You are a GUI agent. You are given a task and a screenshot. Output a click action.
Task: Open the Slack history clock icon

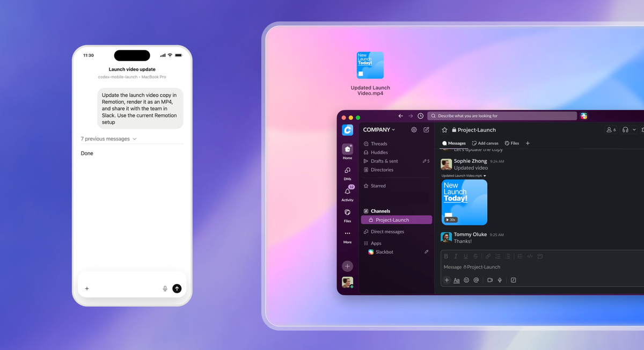[421, 116]
